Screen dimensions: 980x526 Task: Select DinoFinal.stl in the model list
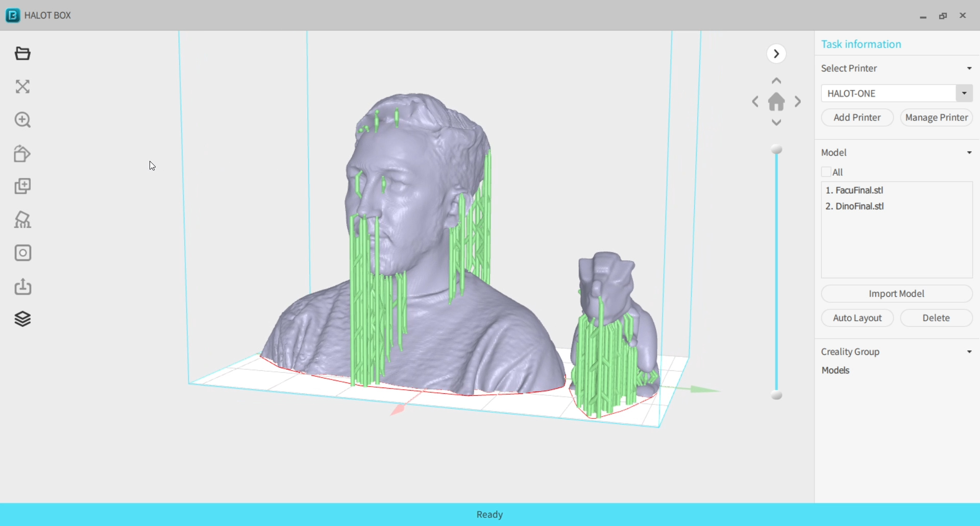pos(854,206)
